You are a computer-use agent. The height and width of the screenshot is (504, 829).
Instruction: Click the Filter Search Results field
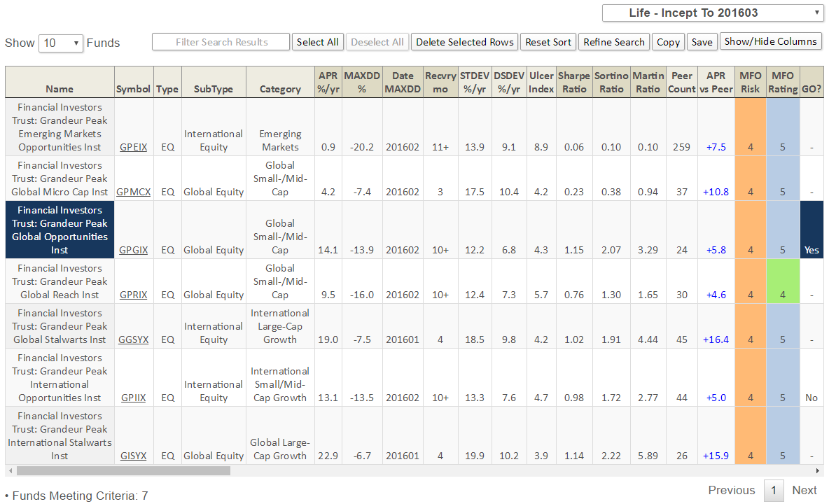(x=221, y=42)
